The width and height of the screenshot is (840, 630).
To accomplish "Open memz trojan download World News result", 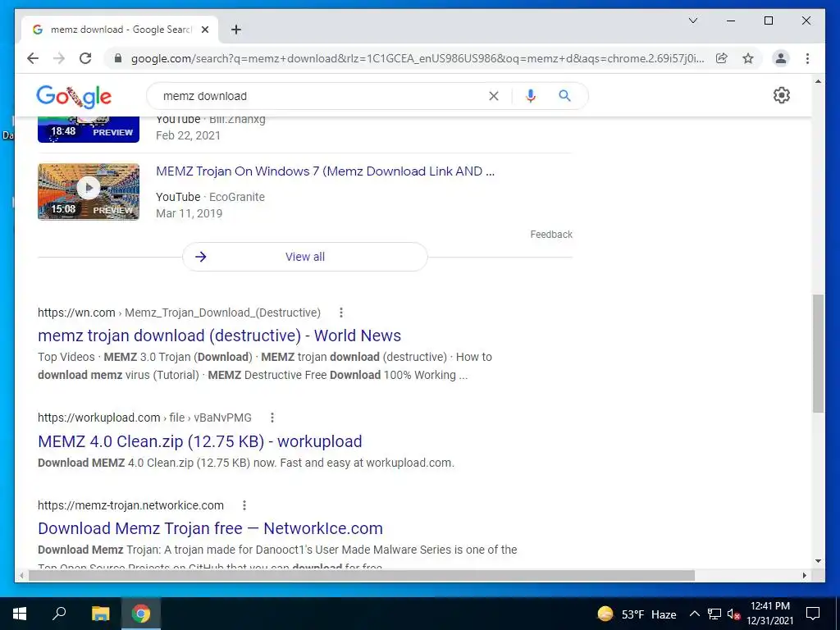I will [219, 336].
